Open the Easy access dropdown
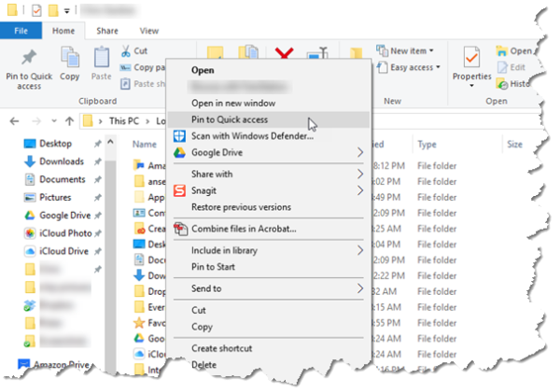 coord(409,67)
